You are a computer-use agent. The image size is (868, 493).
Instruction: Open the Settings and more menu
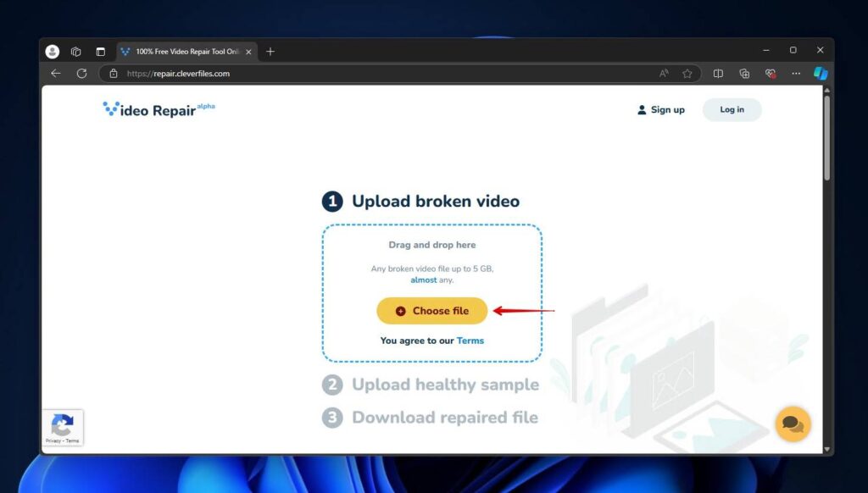click(x=795, y=73)
